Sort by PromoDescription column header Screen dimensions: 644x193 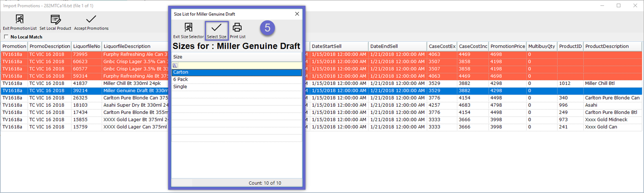tap(50, 46)
